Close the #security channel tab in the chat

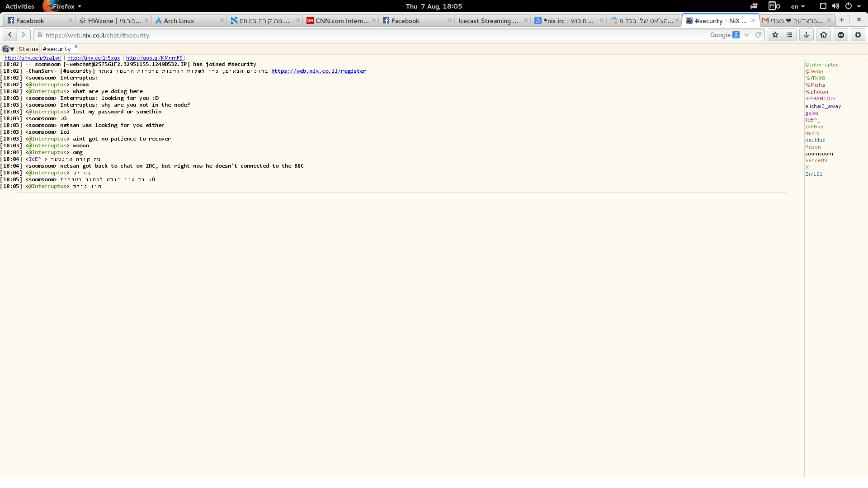pyautogui.click(x=76, y=47)
